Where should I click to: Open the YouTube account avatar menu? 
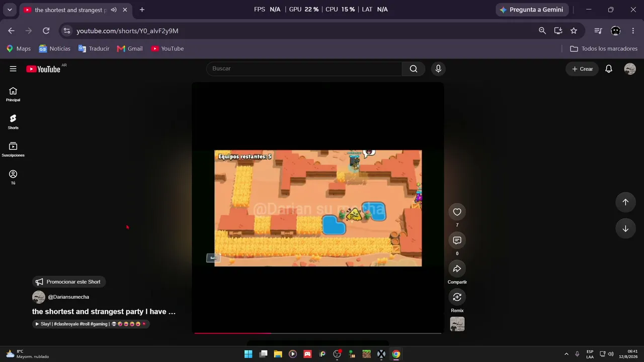[630, 69]
